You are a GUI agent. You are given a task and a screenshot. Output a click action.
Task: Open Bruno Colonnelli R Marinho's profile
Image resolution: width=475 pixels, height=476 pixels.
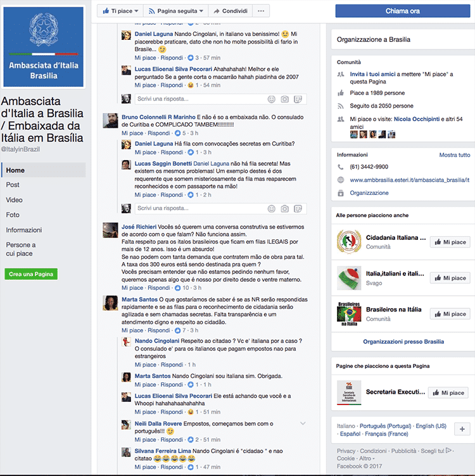coord(158,117)
